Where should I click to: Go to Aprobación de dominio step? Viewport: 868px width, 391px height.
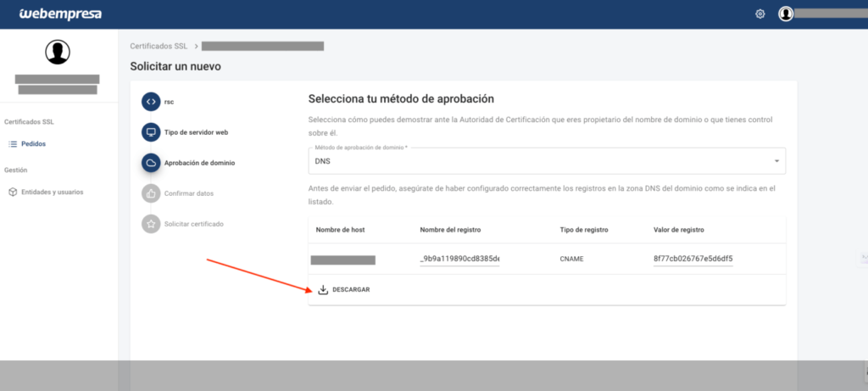(x=199, y=163)
